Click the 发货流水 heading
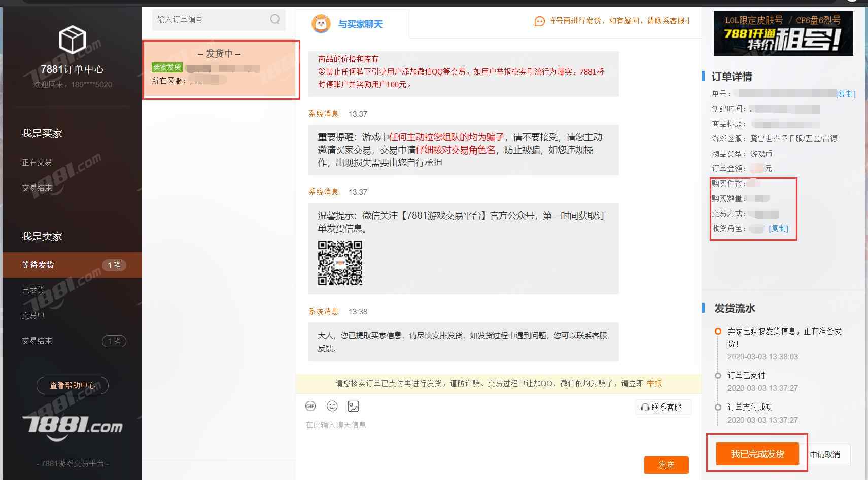This screenshot has height=480, width=868. [x=735, y=308]
